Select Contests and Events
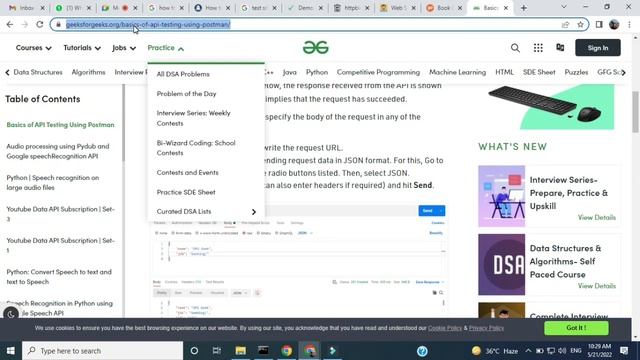This screenshot has width=640, height=360. [187, 173]
